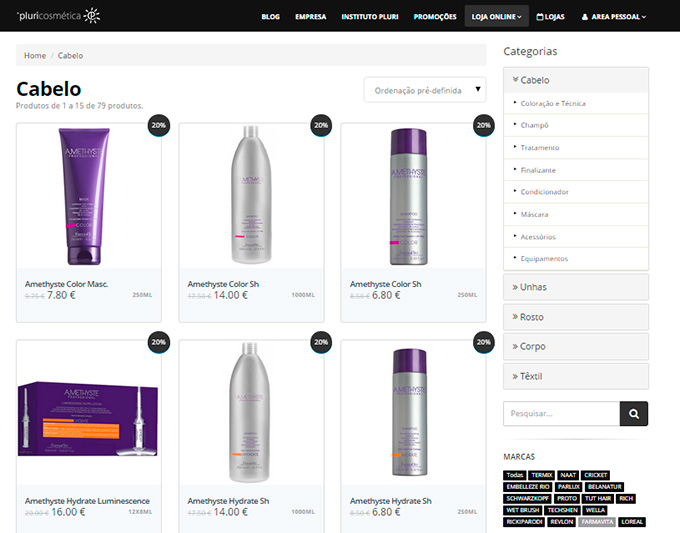
Task: Open the Amethyste Color Sh 250ML bottle image
Action: click(x=409, y=196)
